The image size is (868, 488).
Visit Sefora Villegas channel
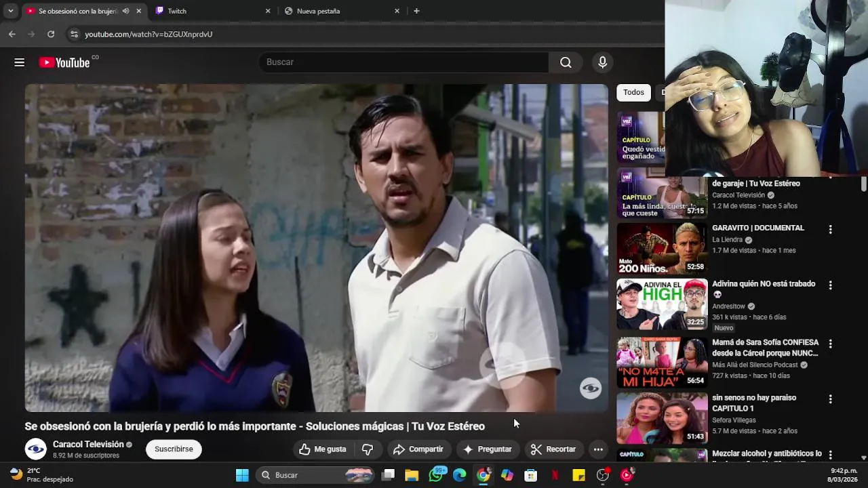tap(734, 420)
